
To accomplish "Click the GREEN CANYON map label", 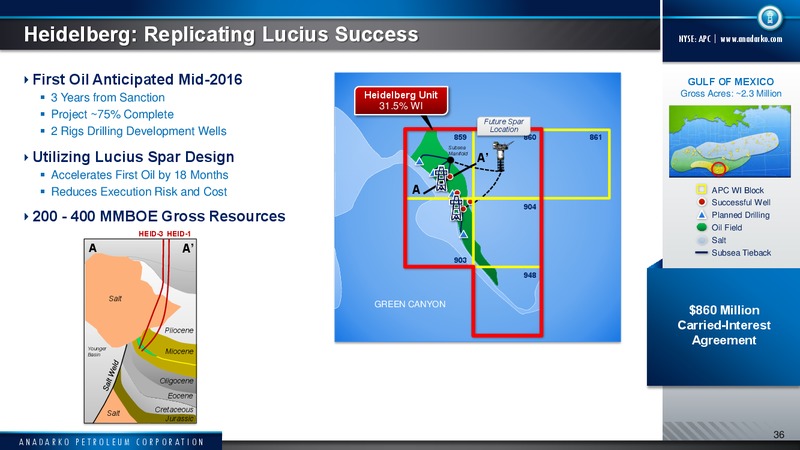I will click(x=410, y=304).
